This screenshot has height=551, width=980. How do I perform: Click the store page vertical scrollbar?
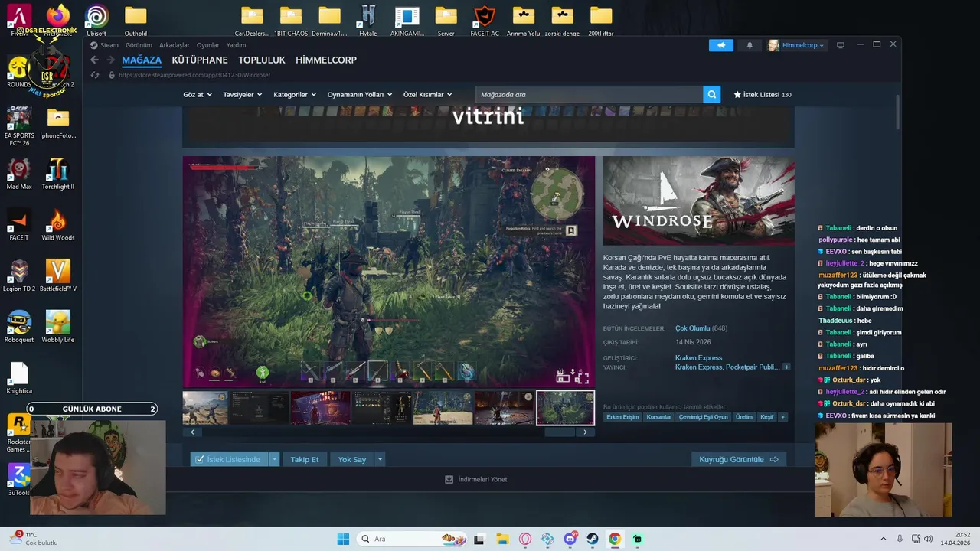897,112
